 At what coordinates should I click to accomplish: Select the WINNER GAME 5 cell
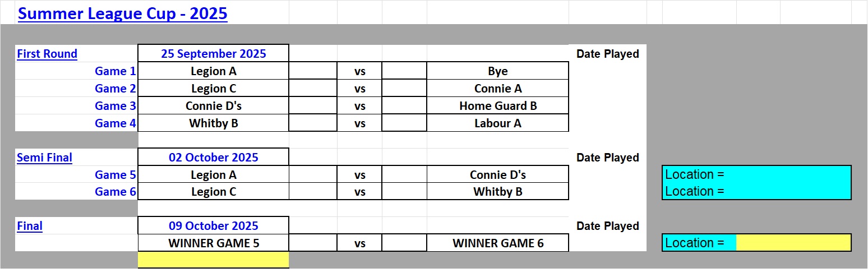click(x=213, y=243)
